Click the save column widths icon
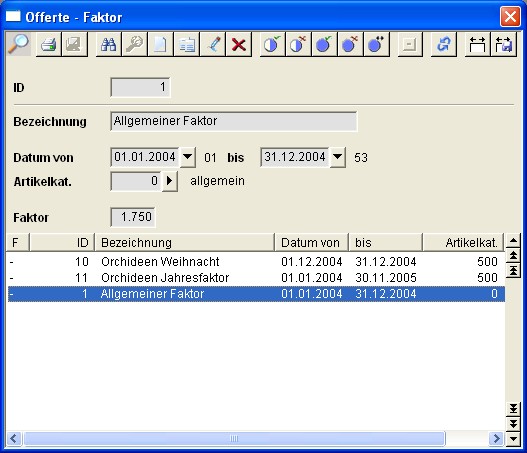The width and height of the screenshot is (527, 453). [503, 44]
